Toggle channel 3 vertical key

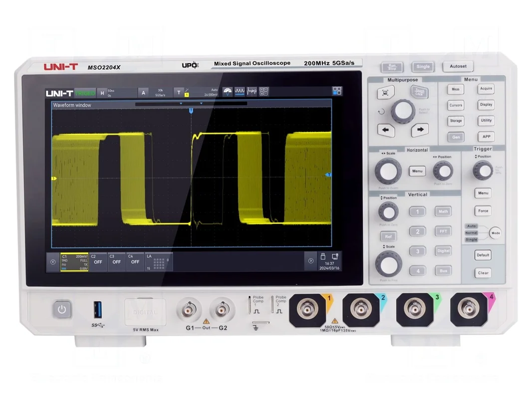point(417,251)
